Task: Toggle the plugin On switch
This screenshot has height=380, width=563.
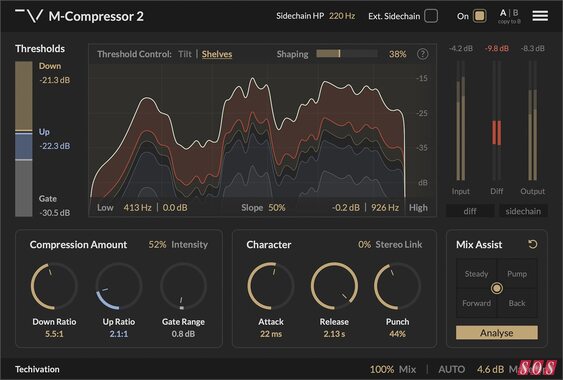Action: 479,16
